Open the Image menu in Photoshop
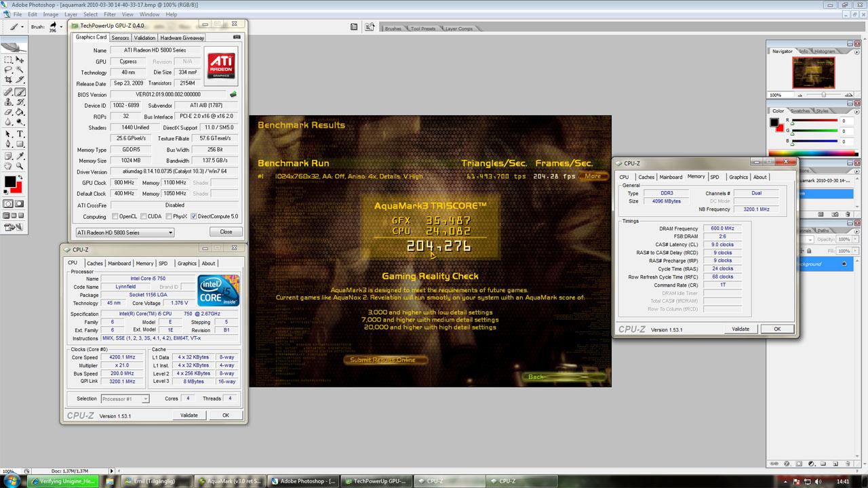The height and width of the screenshot is (488, 868). [x=51, y=14]
